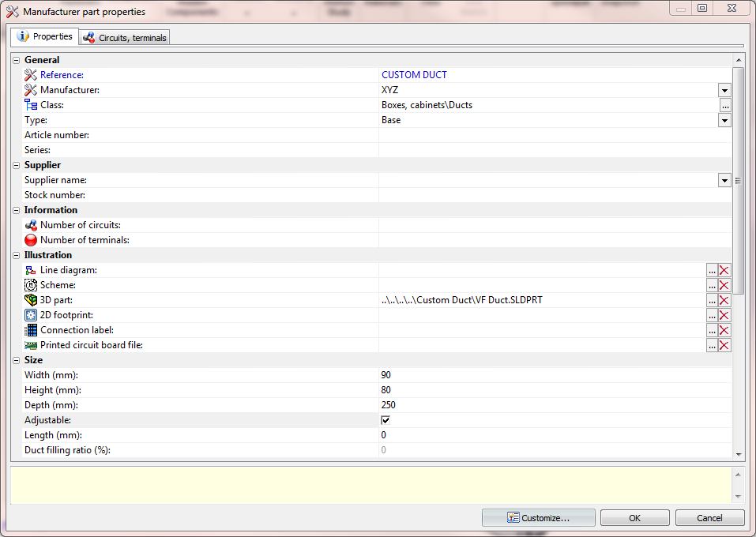
Task: Open the Line diagram browse icon
Action: 712,270
